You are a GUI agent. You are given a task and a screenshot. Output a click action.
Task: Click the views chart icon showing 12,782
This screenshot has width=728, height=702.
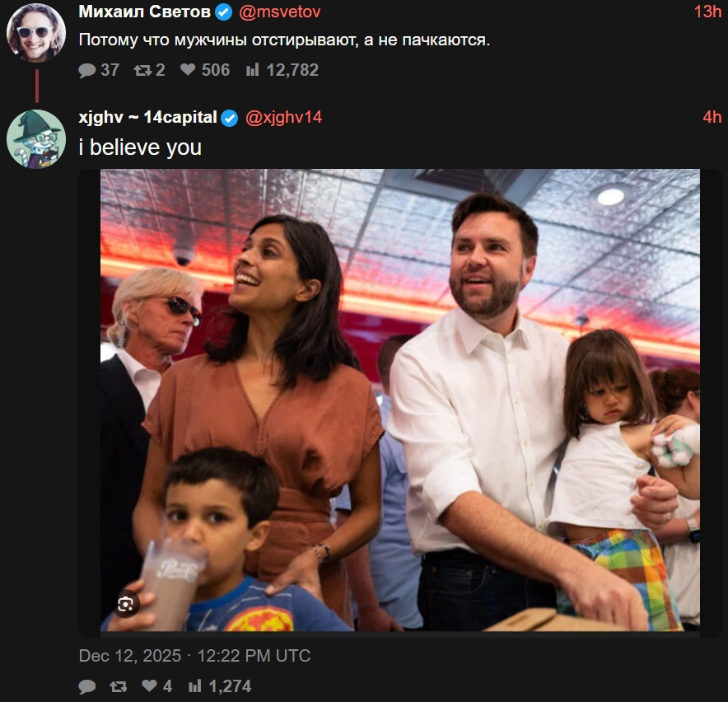coord(253,71)
